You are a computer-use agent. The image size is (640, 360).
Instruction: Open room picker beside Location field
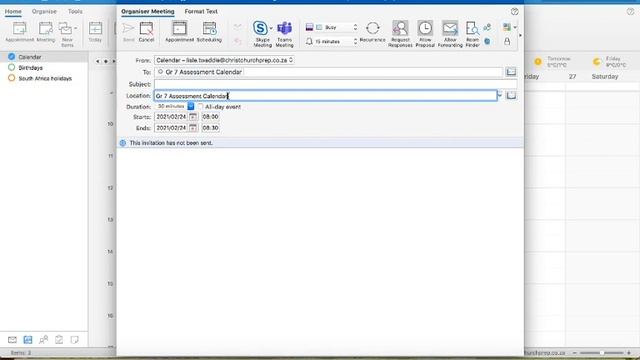pos(511,96)
